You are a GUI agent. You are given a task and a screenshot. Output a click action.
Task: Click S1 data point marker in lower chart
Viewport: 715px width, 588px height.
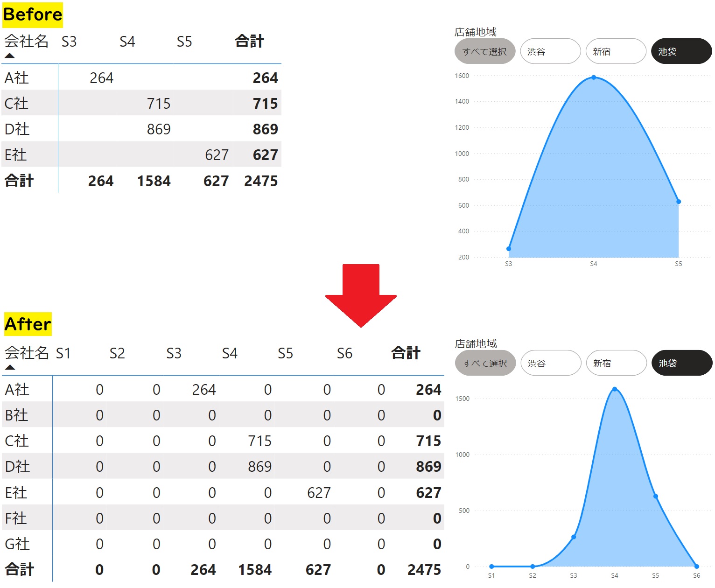[x=491, y=567]
